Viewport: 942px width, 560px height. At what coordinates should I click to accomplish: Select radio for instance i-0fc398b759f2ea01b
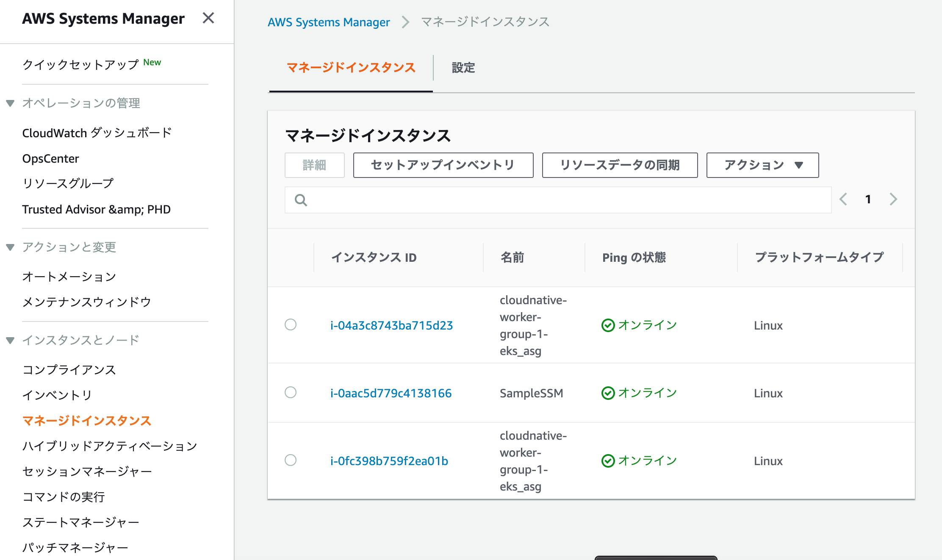[291, 460]
